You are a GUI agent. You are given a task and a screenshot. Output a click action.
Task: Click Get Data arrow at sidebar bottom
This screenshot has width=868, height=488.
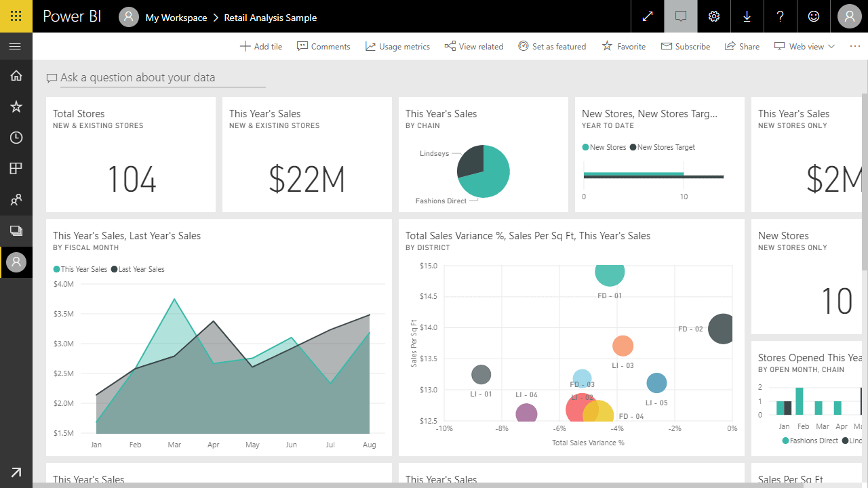pyautogui.click(x=16, y=472)
